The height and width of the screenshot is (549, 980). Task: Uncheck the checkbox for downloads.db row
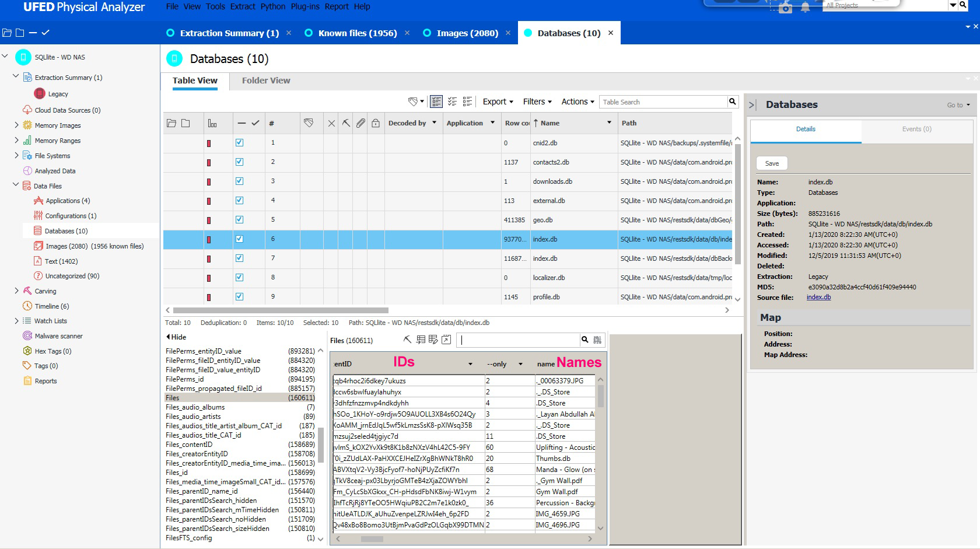tap(239, 181)
